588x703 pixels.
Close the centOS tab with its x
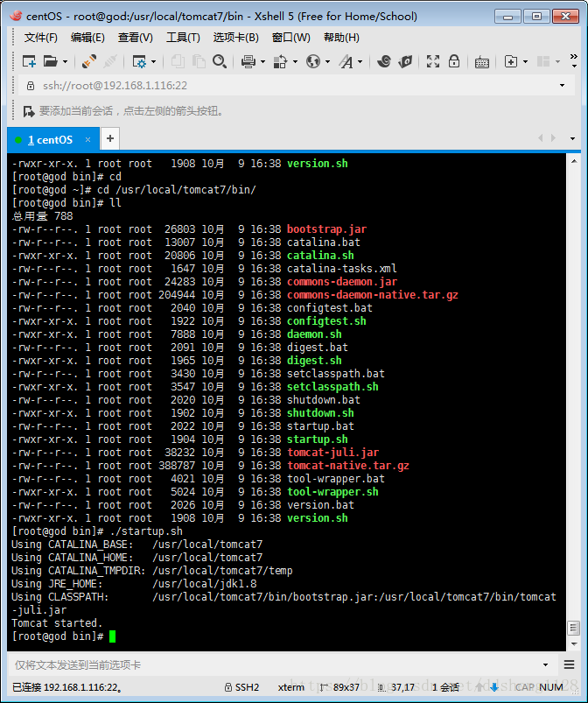coord(87,139)
